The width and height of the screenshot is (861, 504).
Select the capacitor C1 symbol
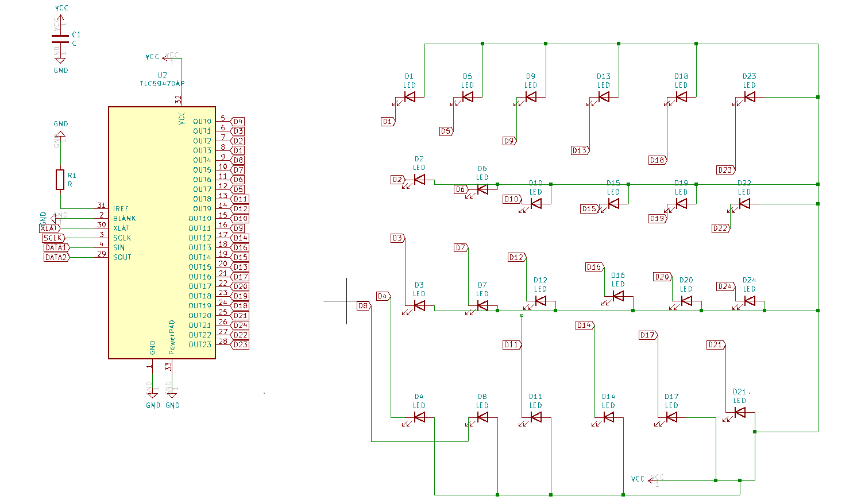(60, 39)
